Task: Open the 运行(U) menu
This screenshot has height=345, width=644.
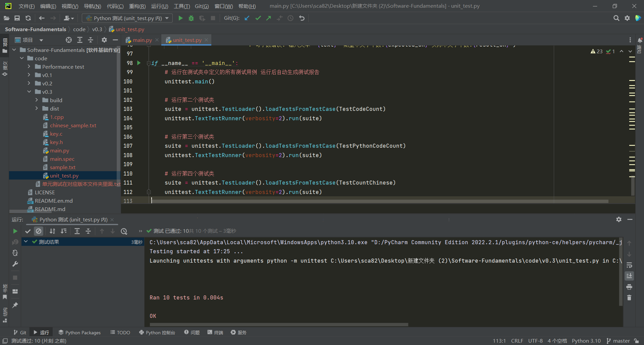Action: click(160, 6)
